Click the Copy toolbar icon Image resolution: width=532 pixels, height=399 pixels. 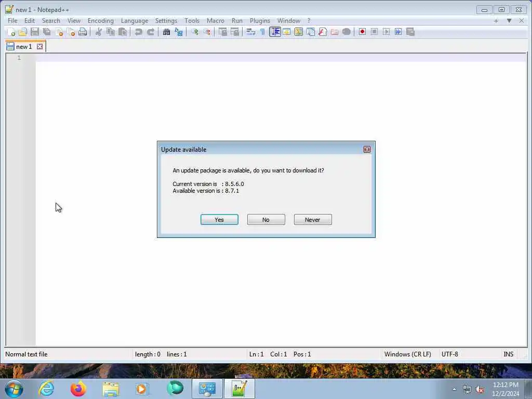(111, 32)
